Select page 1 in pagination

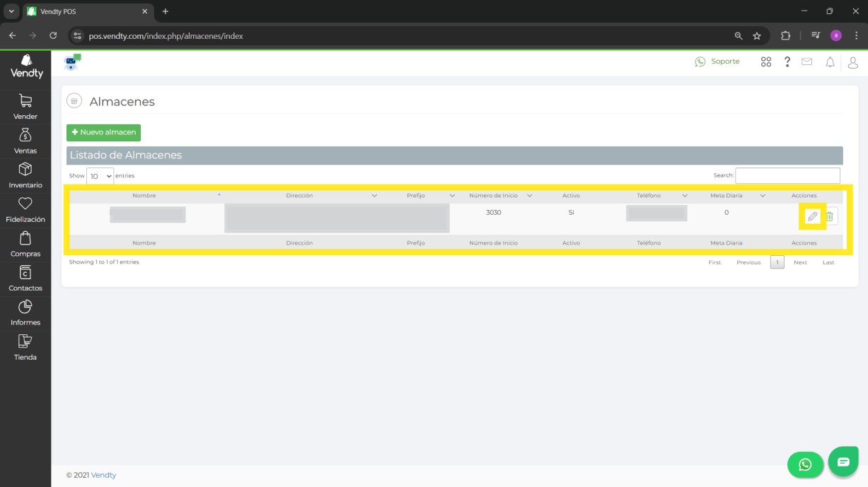[777, 262]
